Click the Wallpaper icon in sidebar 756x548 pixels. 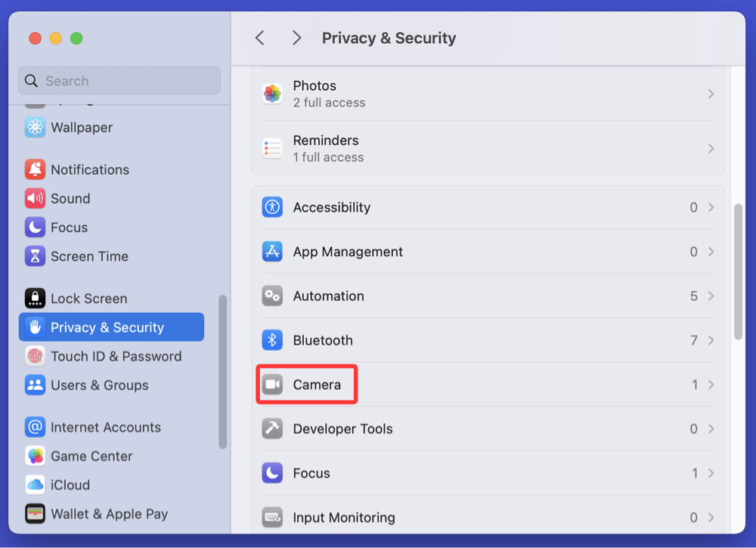[35, 128]
